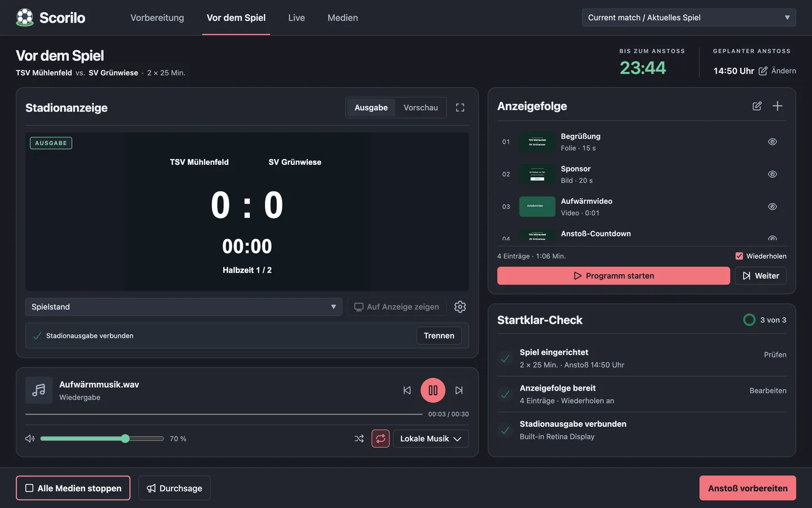Click the music note file icon
Viewport: 812px width, 508px height.
pos(39,390)
